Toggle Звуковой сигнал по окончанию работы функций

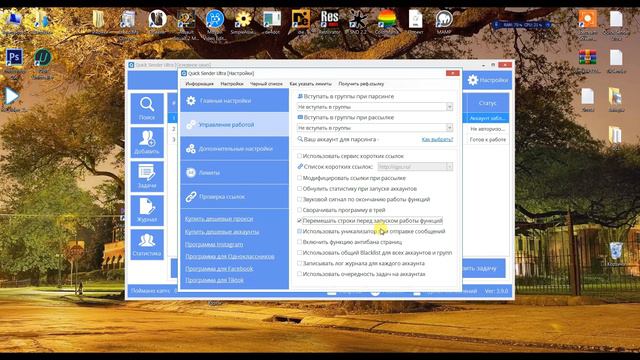(300, 199)
